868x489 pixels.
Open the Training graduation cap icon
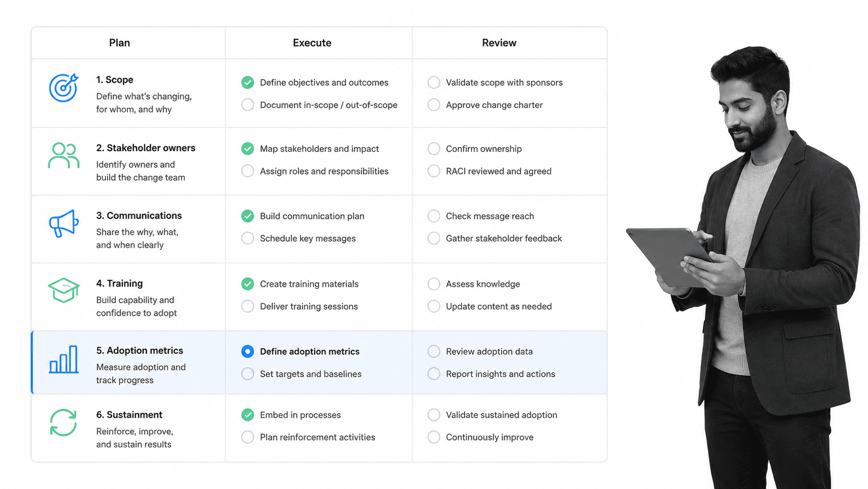coord(63,290)
